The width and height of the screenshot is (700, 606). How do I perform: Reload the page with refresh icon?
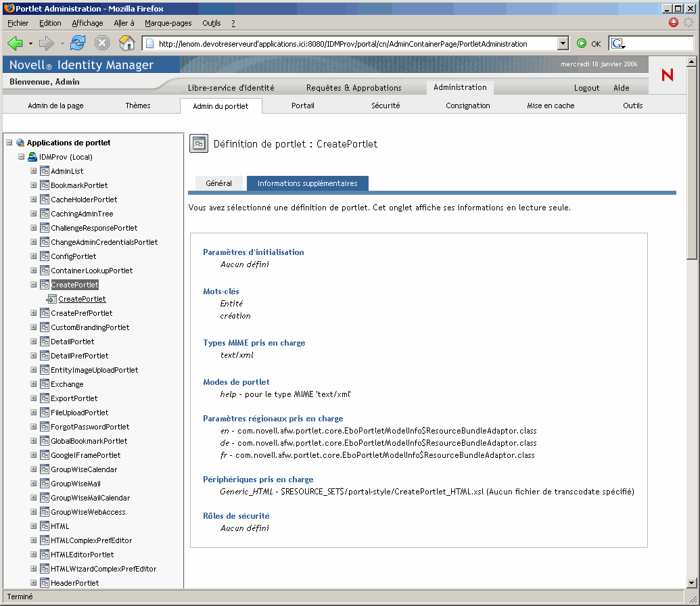click(78, 43)
